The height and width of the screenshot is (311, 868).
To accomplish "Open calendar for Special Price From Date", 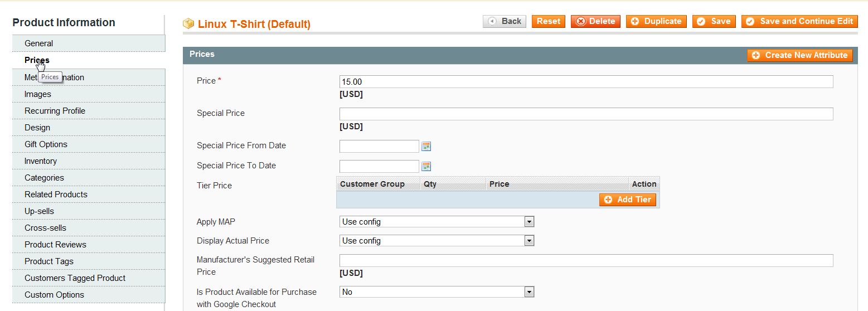I will pos(426,147).
